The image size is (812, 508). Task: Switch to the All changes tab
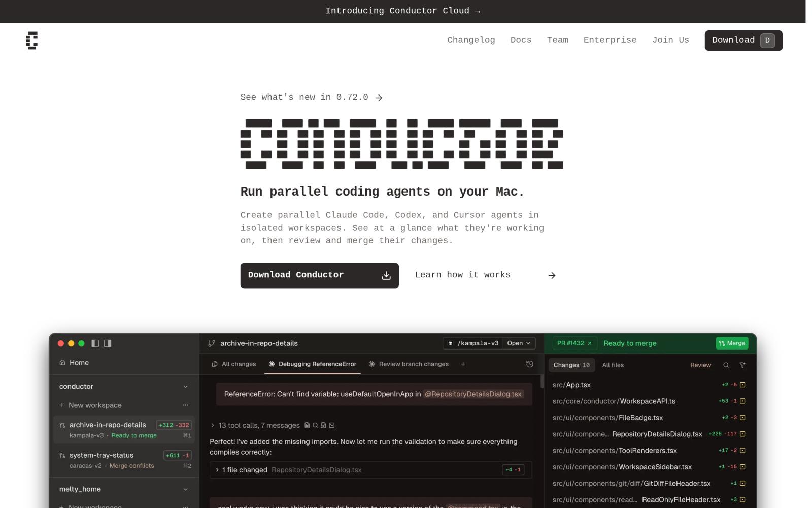pos(234,364)
